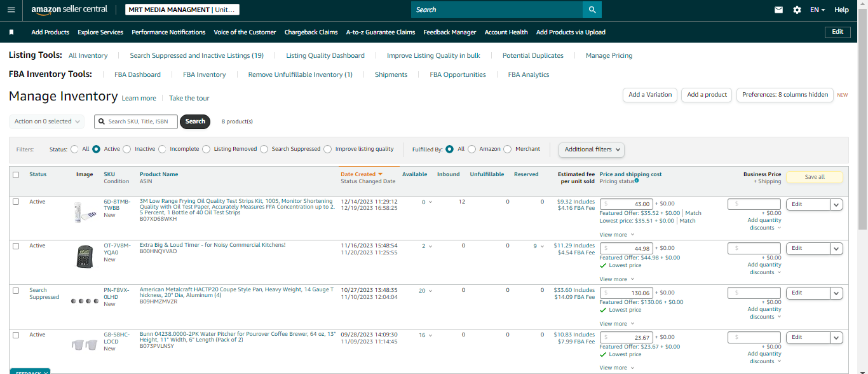
Task: Expand Edit dropdown arrow for Bunn Pitcher
Action: [x=837, y=338]
